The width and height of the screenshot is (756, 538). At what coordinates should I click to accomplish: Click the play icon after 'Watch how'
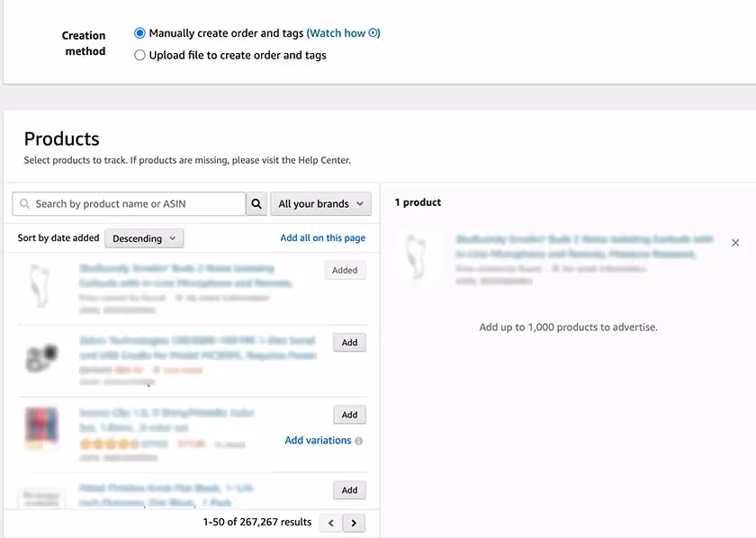tap(373, 32)
